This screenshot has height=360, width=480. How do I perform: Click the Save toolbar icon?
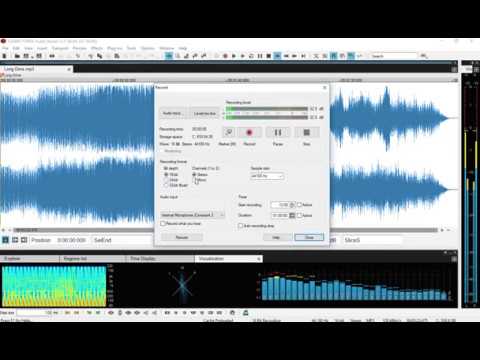(x=26, y=56)
